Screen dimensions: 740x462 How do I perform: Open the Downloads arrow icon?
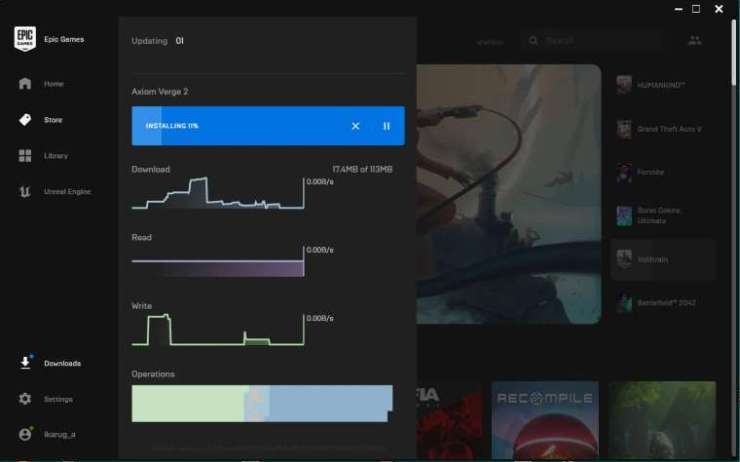click(x=25, y=362)
